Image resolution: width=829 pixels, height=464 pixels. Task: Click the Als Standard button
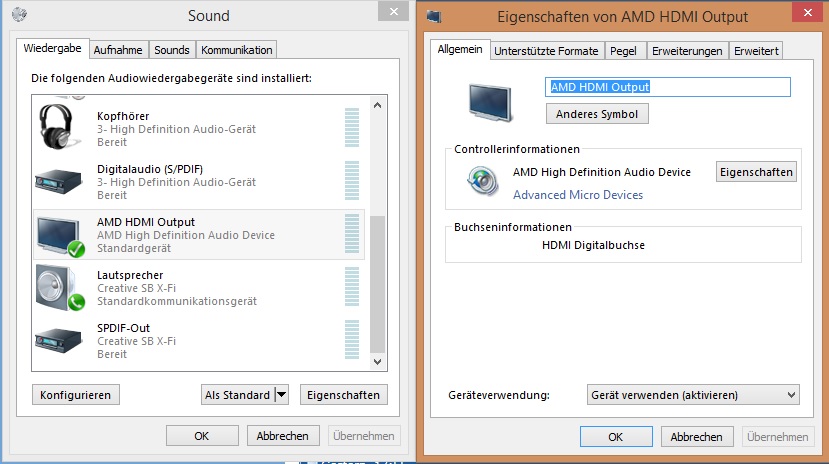[238, 395]
